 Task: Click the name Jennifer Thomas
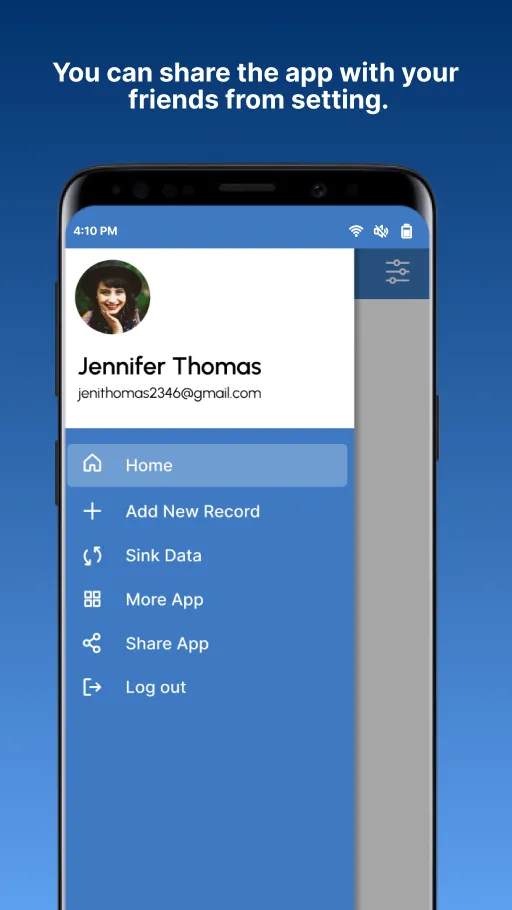click(170, 366)
